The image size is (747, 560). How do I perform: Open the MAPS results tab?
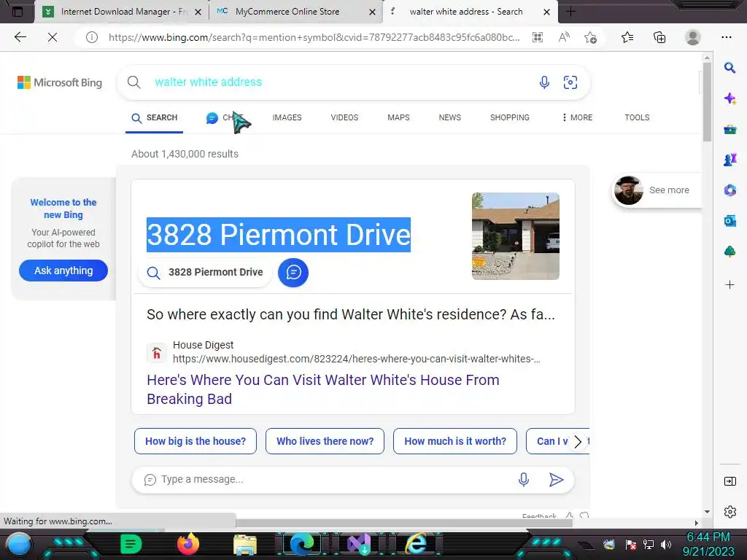[x=398, y=117]
